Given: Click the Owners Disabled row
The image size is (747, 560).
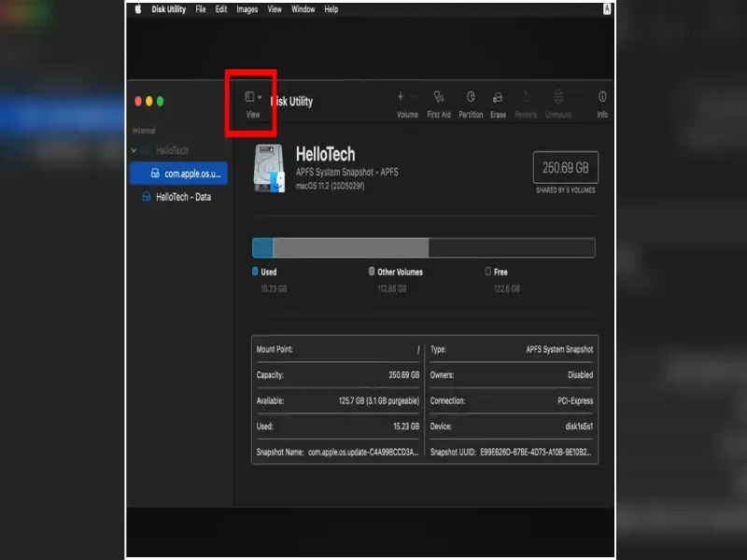Looking at the screenshot, I should (x=512, y=375).
